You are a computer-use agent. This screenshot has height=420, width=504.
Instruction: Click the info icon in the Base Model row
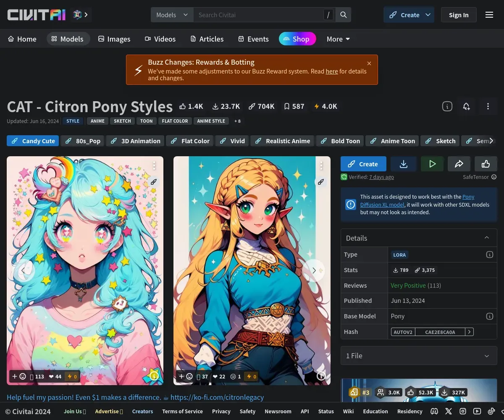pyautogui.click(x=489, y=316)
